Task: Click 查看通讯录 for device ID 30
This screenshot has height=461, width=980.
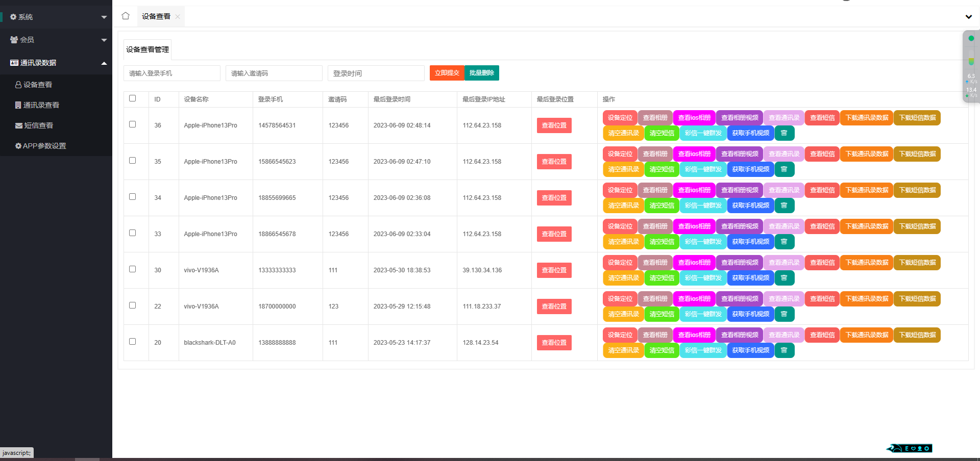Action: 784,263
